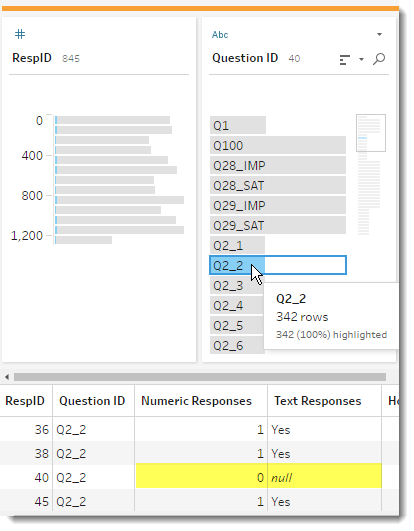Click the Question ID mini-map scroll preview
Image resolution: width=414 pixels, height=531 pixels.
pyautogui.click(x=371, y=133)
